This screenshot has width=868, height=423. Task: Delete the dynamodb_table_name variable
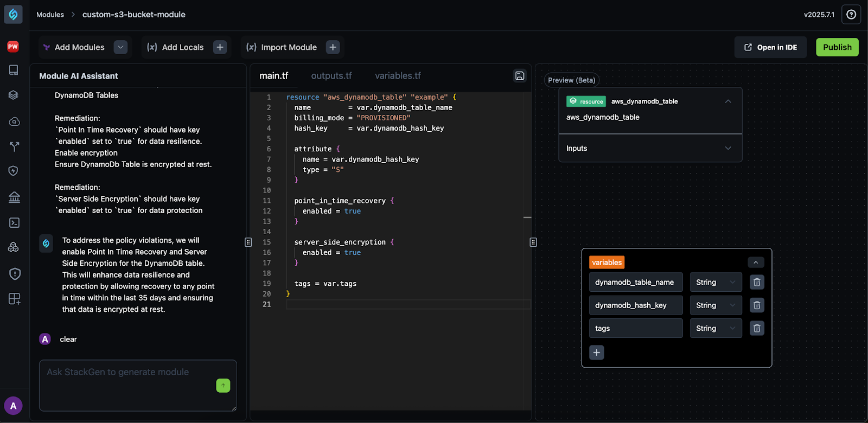pyautogui.click(x=757, y=282)
